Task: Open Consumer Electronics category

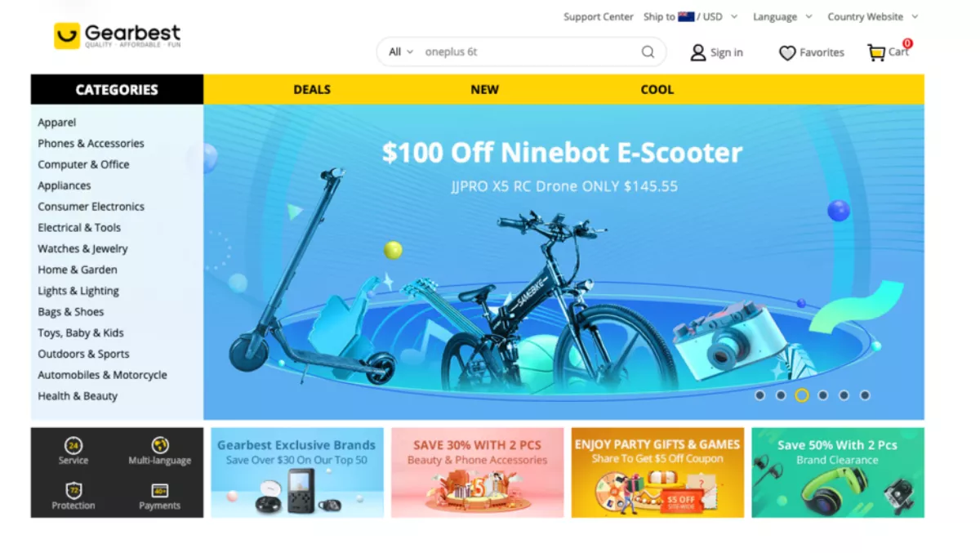Action: pyautogui.click(x=91, y=207)
